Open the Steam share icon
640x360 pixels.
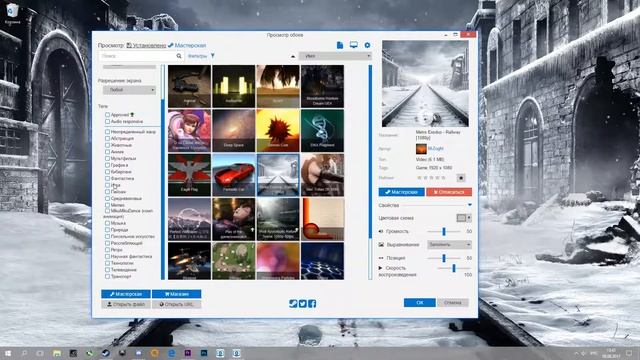pos(293,303)
